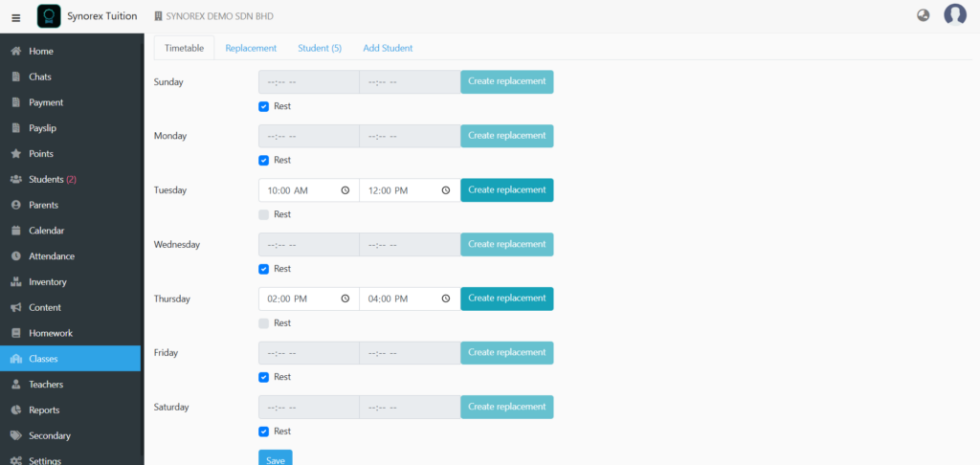Click the Calendar sidebar icon
This screenshot has width=980, height=465.
(x=17, y=231)
